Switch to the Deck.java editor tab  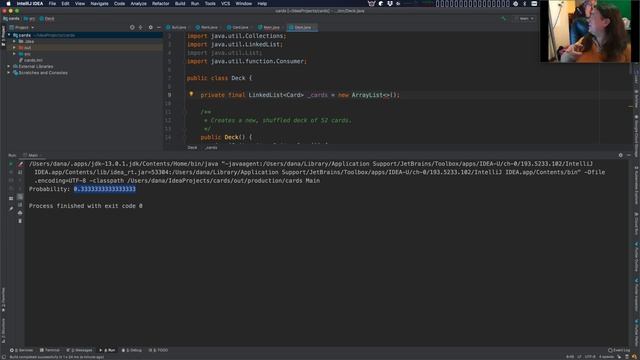[x=302, y=27]
